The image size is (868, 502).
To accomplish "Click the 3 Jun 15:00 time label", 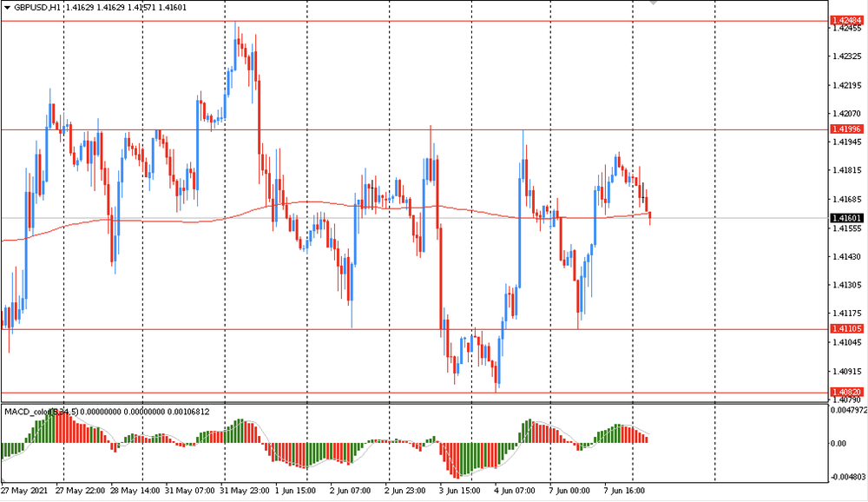I will pos(460,491).
